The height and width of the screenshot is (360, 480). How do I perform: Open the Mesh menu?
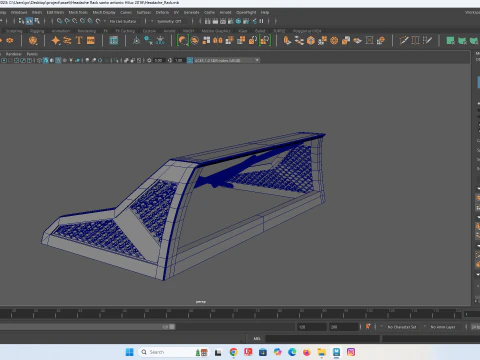click(x=37, y=12)
